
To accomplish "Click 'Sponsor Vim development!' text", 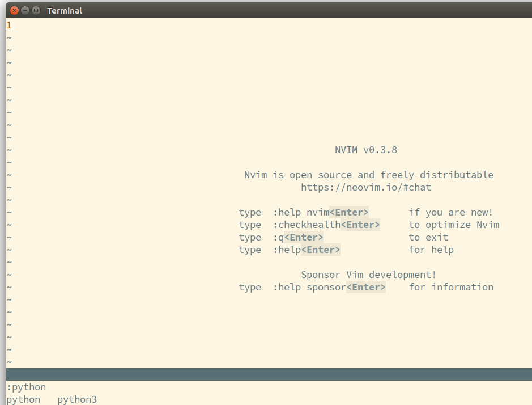I will click(x=368, y=275).
